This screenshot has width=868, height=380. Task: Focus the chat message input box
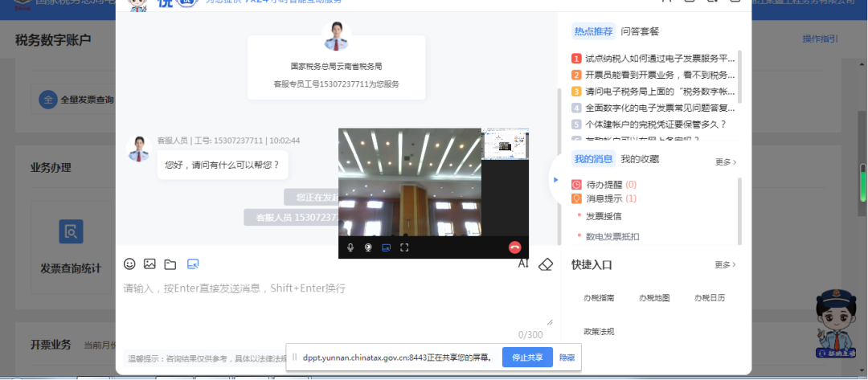pyautogui.click(x=338, y=303)
